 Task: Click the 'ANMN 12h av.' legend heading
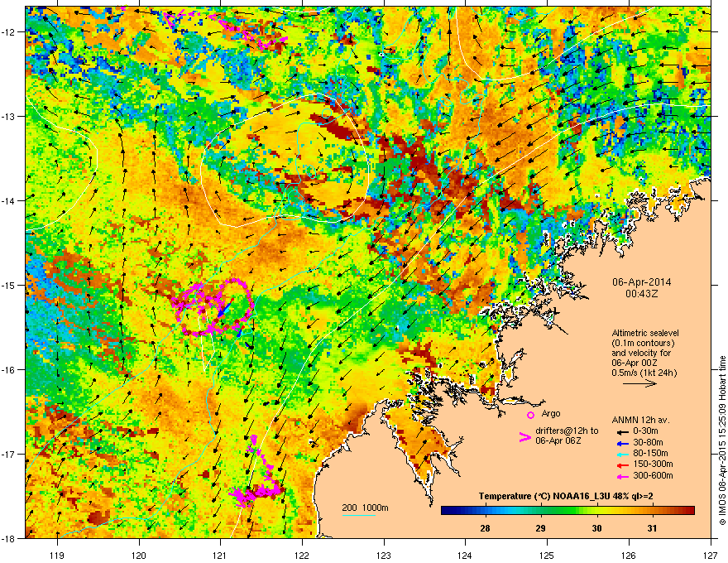click(640, 420)
